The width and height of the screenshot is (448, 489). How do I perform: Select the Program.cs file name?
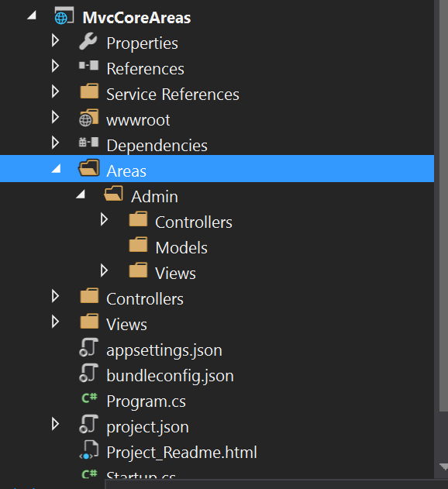[x=146, y=401]
